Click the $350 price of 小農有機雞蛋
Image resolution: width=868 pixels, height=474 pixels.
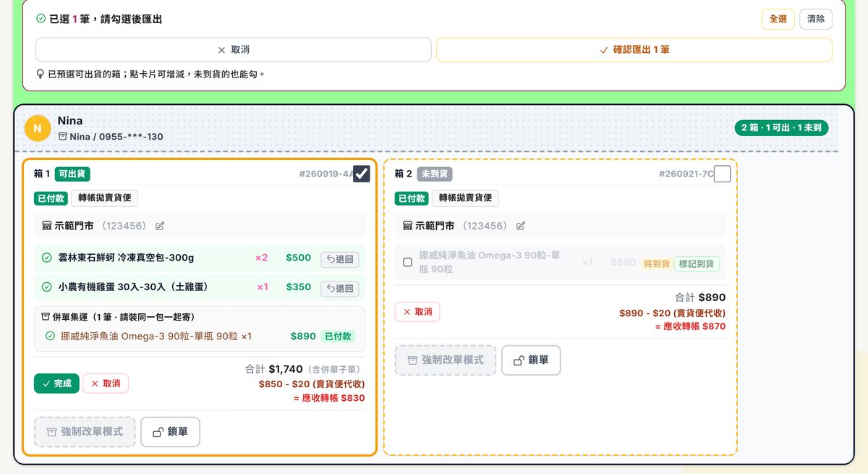[x=299, y=287]
